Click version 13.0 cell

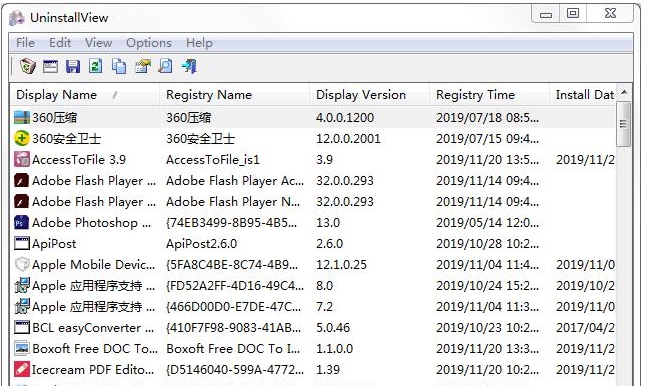tap(328, 223)
